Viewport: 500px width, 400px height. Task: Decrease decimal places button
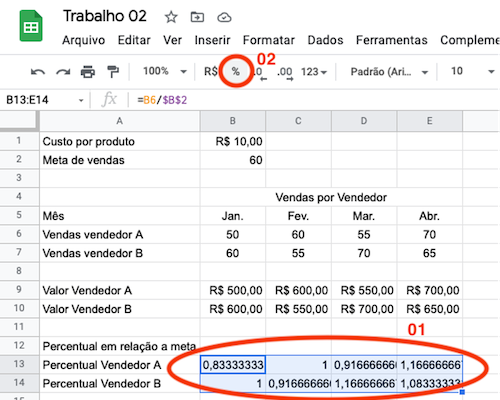tap(259, 73)
